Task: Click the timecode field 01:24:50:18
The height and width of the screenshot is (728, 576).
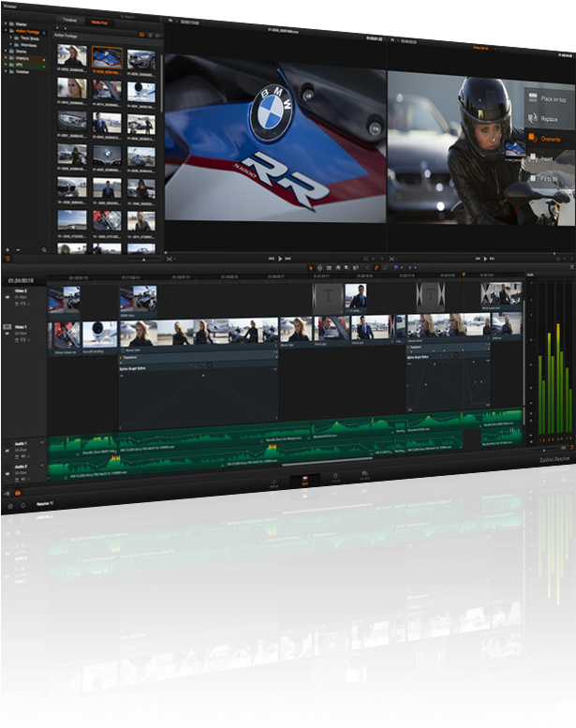Action: click(21, 281)
